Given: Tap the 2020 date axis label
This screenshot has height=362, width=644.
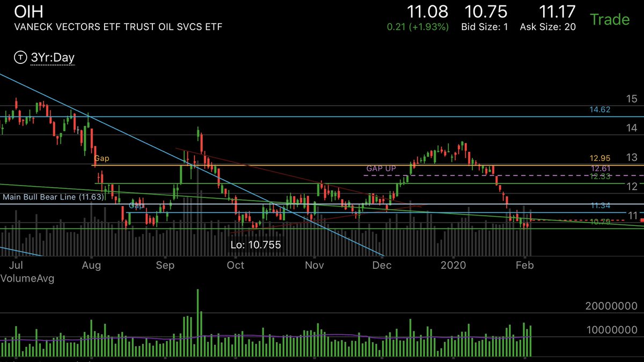Looking at the screenshot, I should tap(454, 265).
